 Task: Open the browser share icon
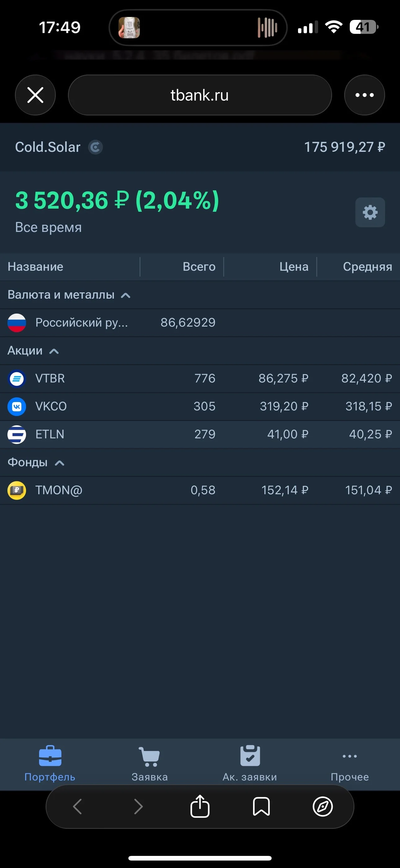click(x=200, y=806)
